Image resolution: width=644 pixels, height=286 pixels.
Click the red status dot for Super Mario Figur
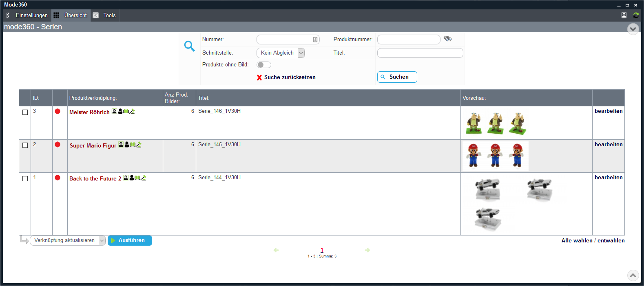coord(58,144)
